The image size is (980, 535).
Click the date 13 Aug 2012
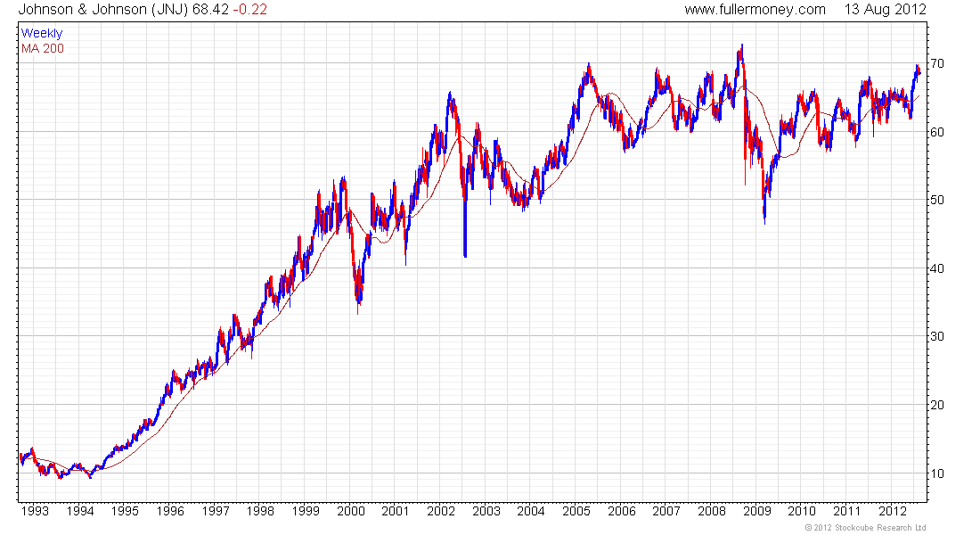[885, 10]
